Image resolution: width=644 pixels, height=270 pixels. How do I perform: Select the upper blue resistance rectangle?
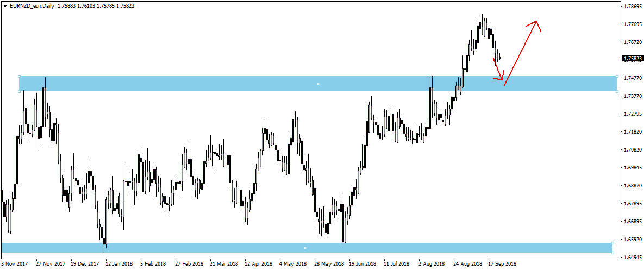point(318,84)
